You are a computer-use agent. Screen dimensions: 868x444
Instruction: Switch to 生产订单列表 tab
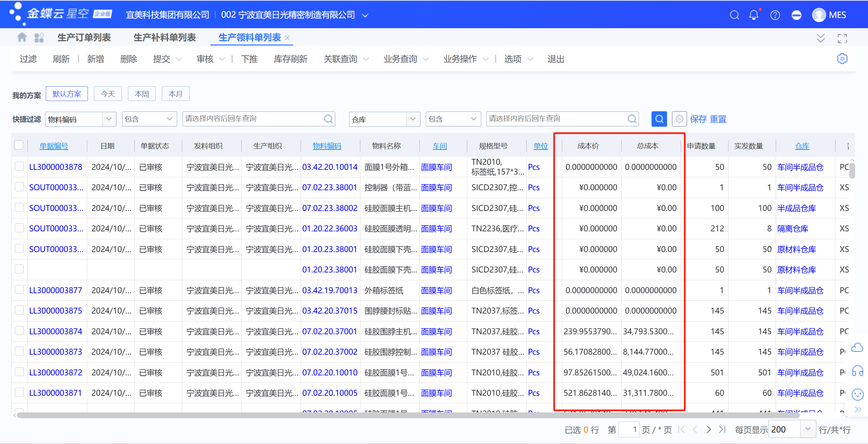click(84, 37)
